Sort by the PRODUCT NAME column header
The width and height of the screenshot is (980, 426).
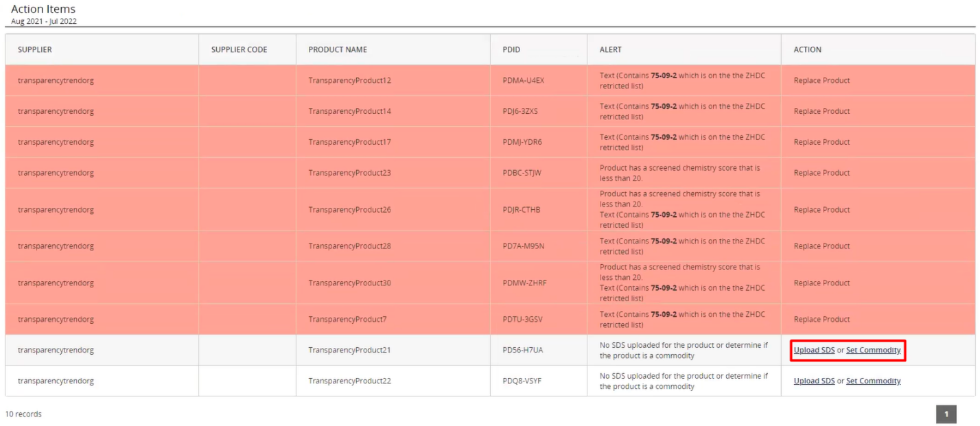[338, 49]
